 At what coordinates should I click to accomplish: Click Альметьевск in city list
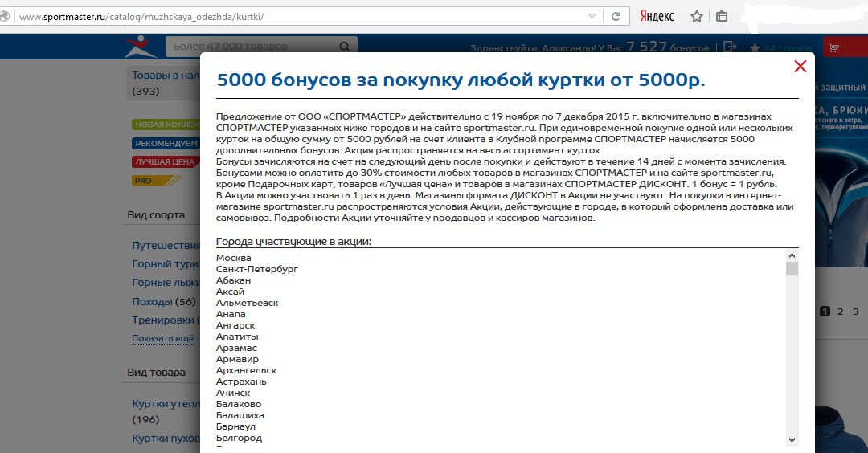pyautogui.click(x=247, y=303)
